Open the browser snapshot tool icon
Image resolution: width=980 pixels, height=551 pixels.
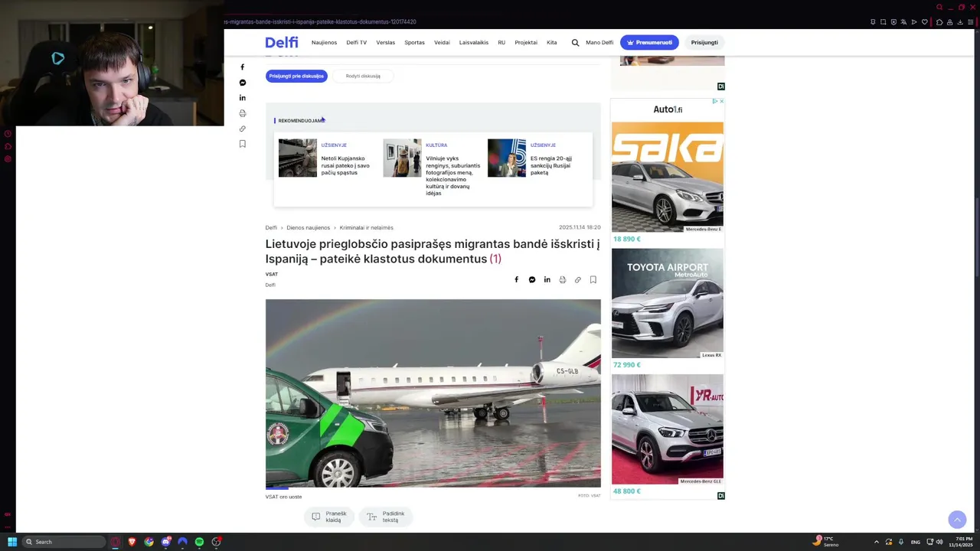pos(883,22)
